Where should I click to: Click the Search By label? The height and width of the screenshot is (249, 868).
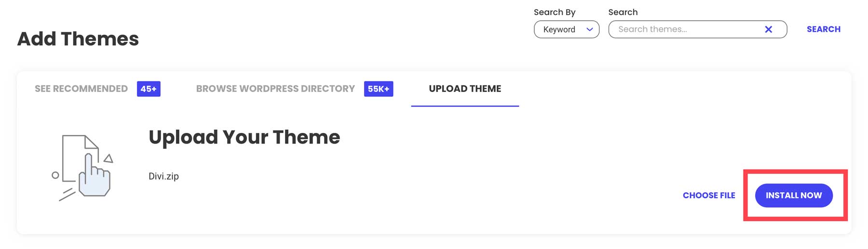(x=555, y=12)
